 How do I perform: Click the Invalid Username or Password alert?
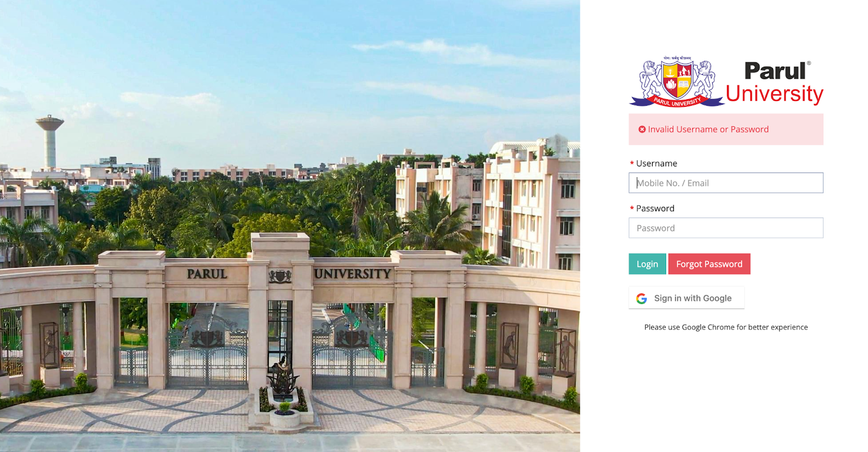pos(726,130)
